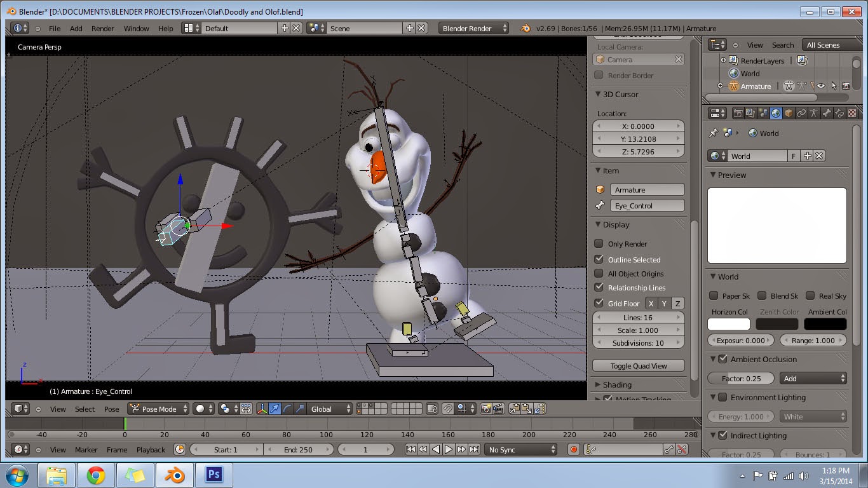Enable the Environment Lighting checkbox
This screenshot has width=868, height=488.
722,397
